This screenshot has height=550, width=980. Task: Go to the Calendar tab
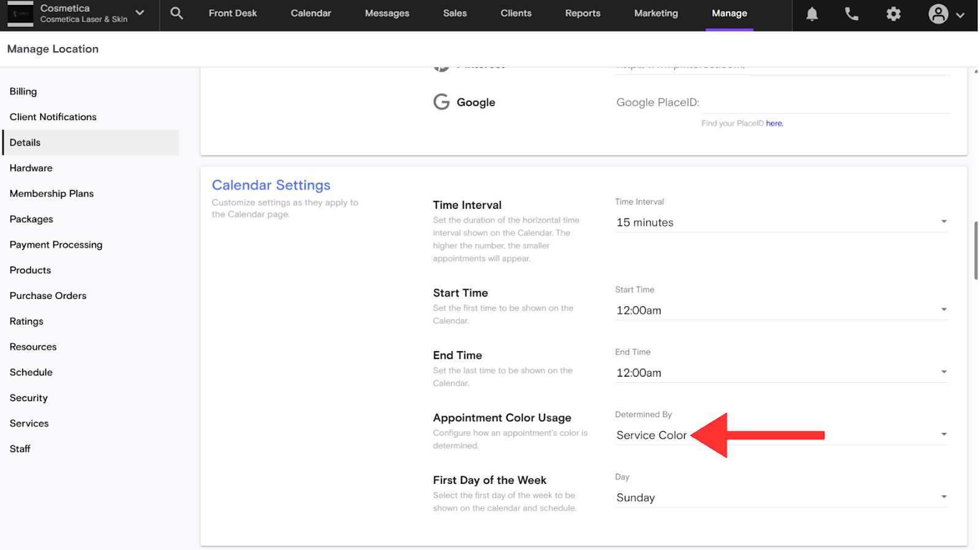(x=311, y=13)
